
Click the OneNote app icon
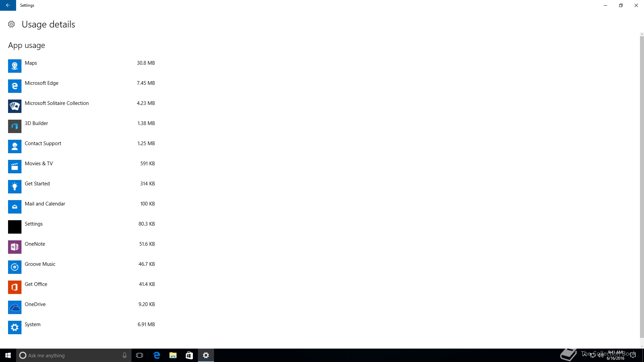tap(15, 247)
